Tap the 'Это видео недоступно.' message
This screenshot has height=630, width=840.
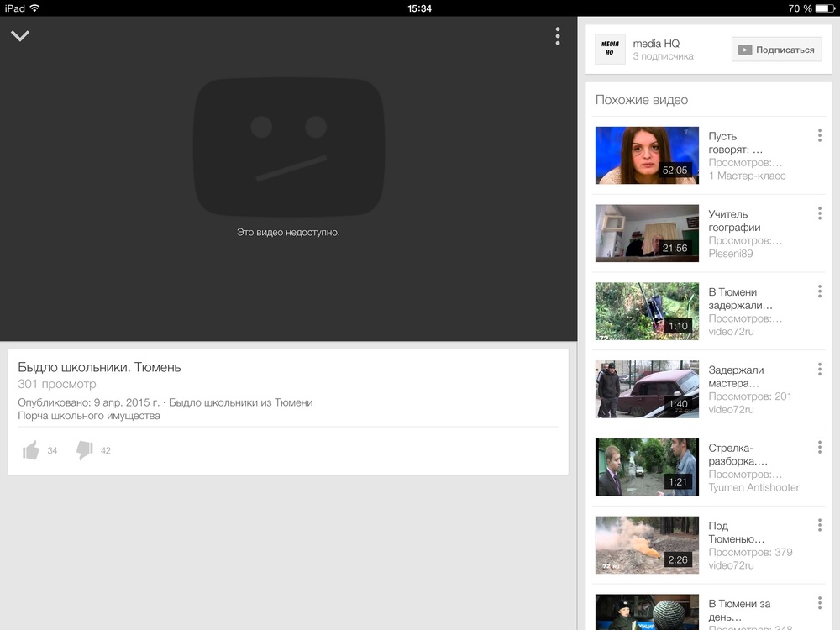pos(288,232)
